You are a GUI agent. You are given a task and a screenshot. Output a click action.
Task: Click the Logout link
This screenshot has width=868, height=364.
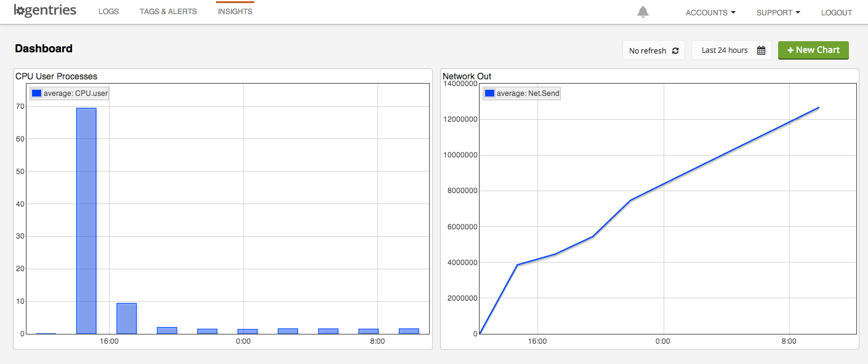(x=836, y=12)
